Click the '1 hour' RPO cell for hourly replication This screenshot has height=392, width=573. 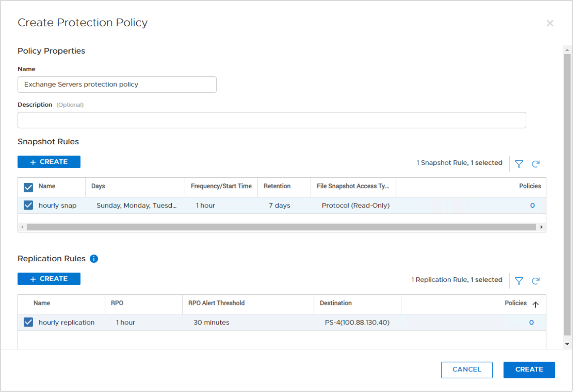[x=125, y=322]
